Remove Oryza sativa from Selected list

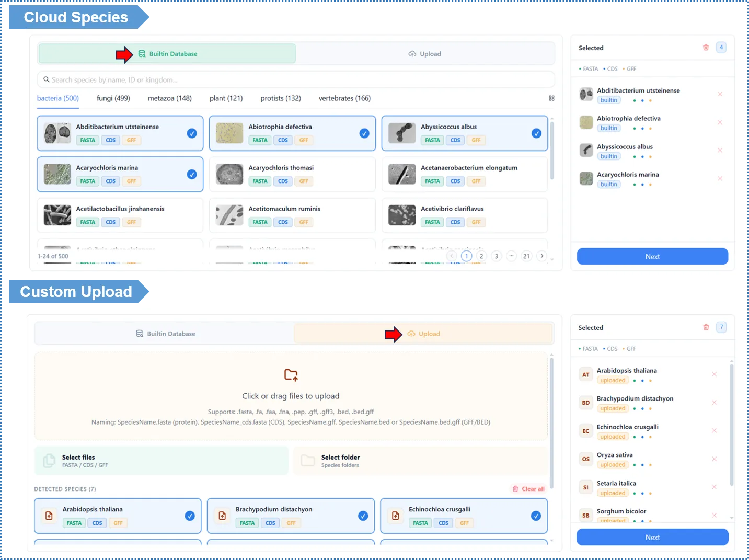coord(714,459)
